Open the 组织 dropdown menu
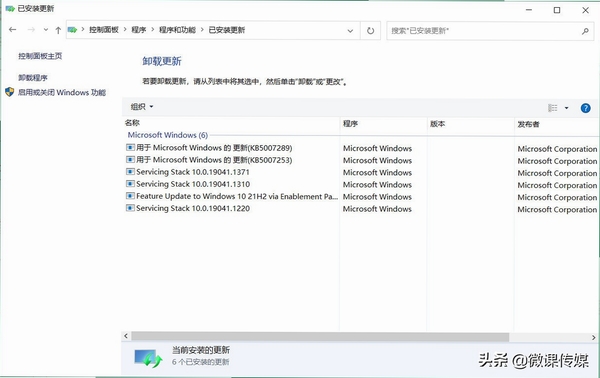 pyautogui.click(x=142, y=107)
